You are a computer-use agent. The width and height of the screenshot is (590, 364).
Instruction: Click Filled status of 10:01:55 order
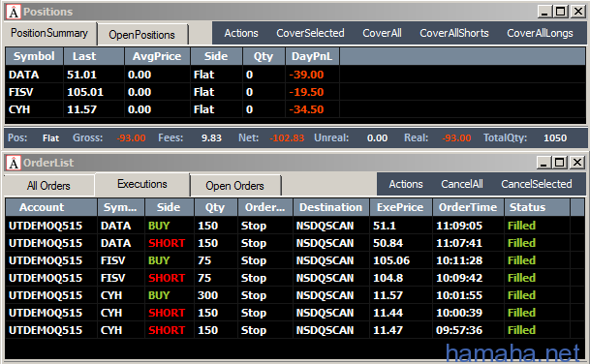click(x=521, y=295)
